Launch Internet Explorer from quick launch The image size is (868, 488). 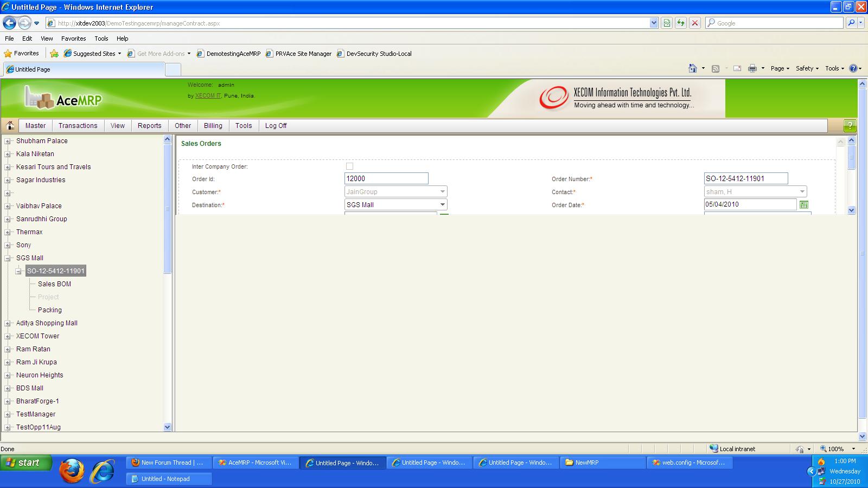point(102,471)
